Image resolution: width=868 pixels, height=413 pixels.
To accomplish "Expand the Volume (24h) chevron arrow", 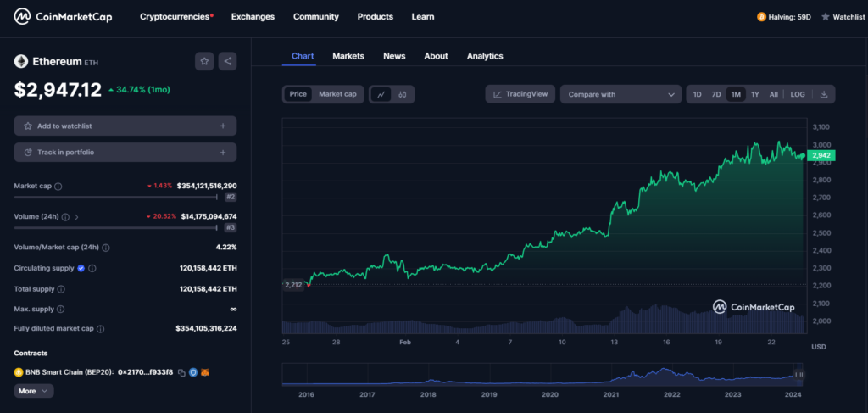I will (x=76, y=217).
